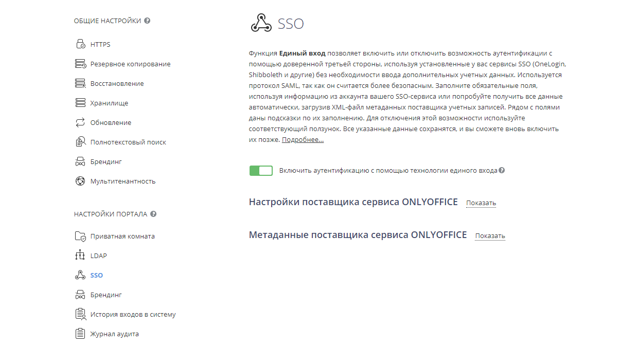Select Обновление in sidebar
The height and width of the screenshot is (364, 638).
point(111,122)
